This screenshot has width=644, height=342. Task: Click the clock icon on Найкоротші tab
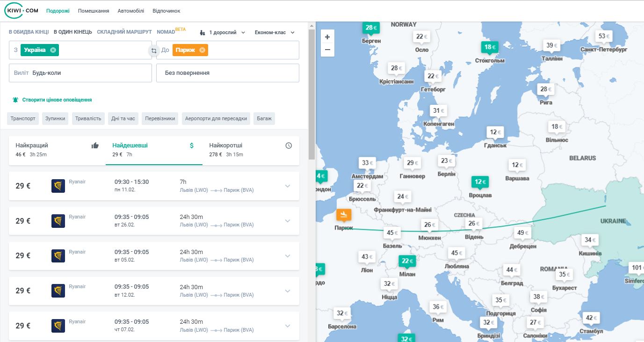pyautogui.click(x=289, y=146)
